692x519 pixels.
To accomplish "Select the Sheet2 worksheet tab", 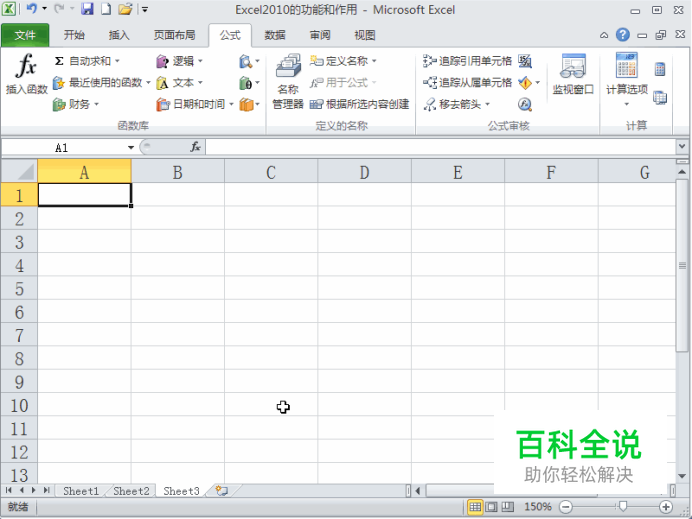I will [131, 491].
